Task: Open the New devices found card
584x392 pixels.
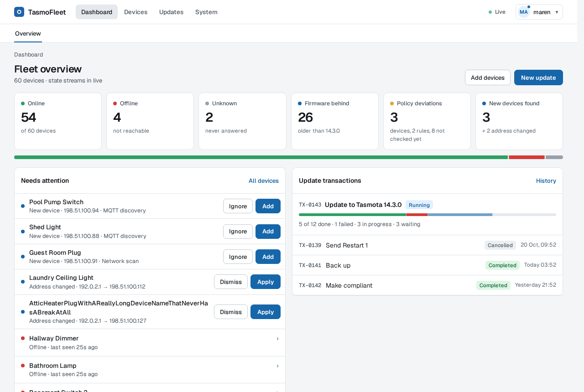Action: (519, 121)
